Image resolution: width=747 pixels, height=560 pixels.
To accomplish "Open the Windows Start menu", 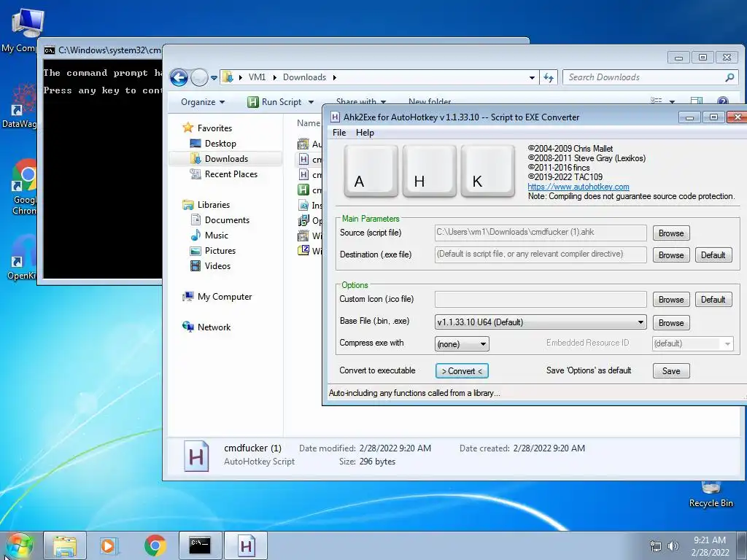I will coord(18,545).
